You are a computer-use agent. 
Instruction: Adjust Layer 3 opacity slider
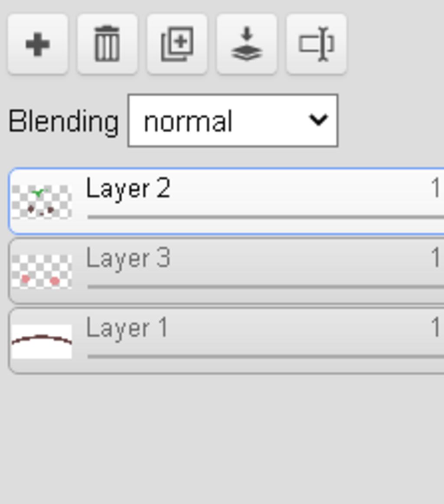[265, 287]
